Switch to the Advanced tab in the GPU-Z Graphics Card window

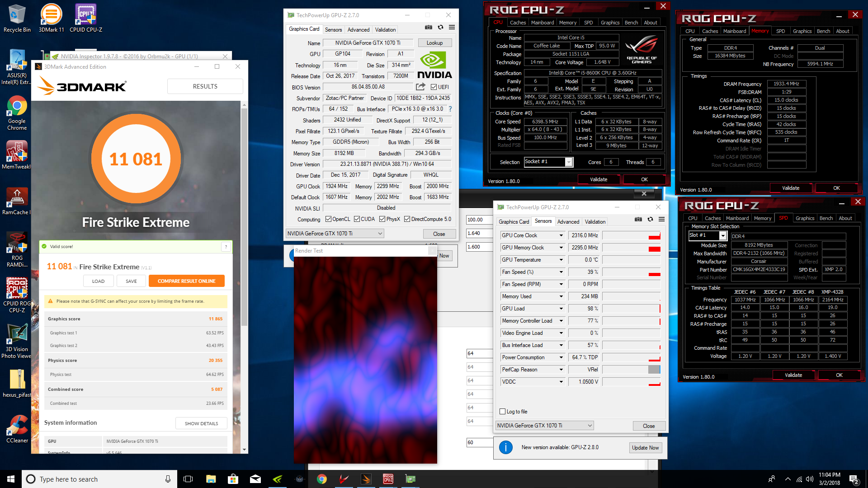point(359,30)
